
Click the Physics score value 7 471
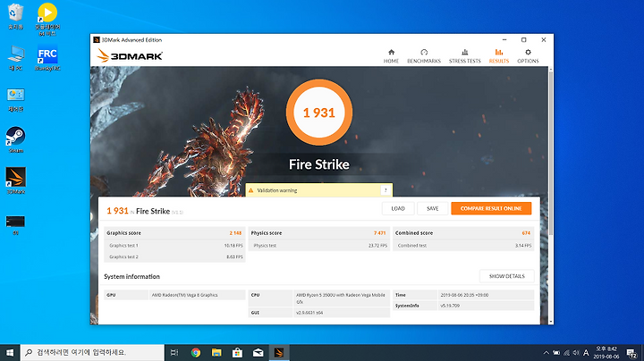coord(379,233)
